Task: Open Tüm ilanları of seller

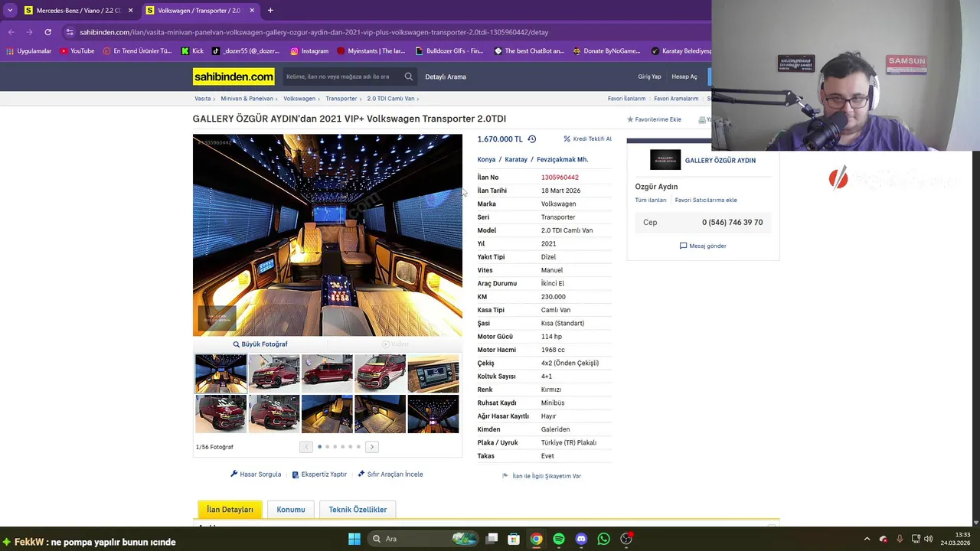Action: point(650,200)
